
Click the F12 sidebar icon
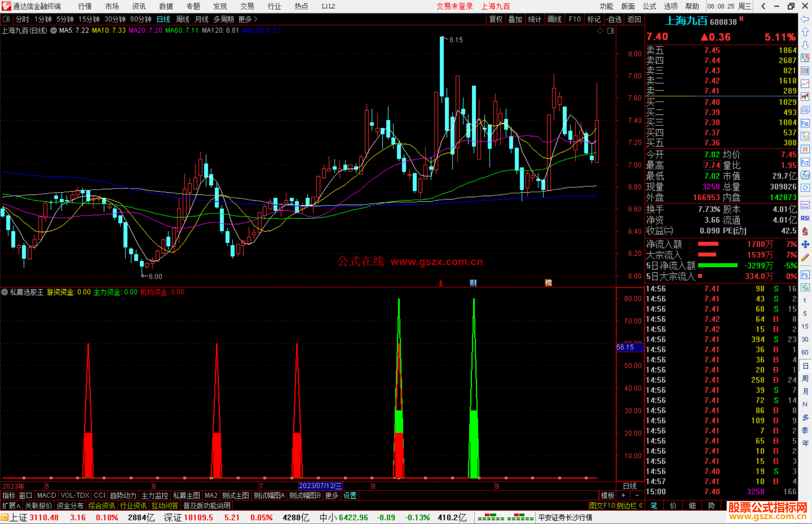(x=805, y=162)
